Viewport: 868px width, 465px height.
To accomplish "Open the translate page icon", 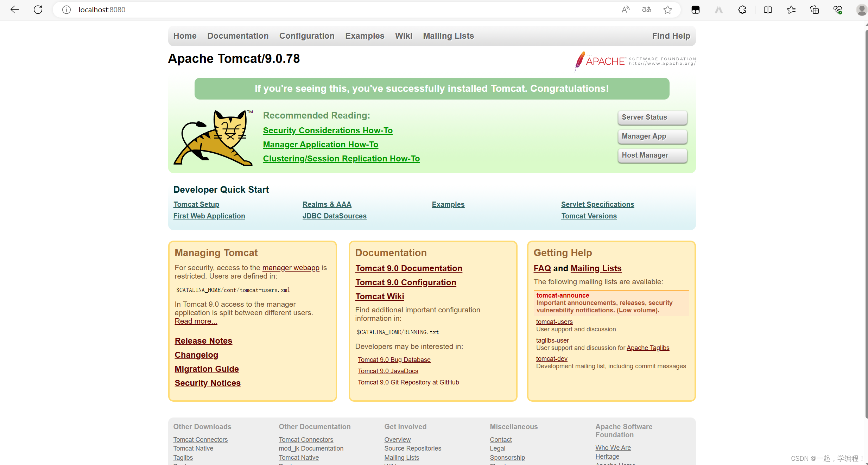I will pyautogui.click(x=647, y=9).
